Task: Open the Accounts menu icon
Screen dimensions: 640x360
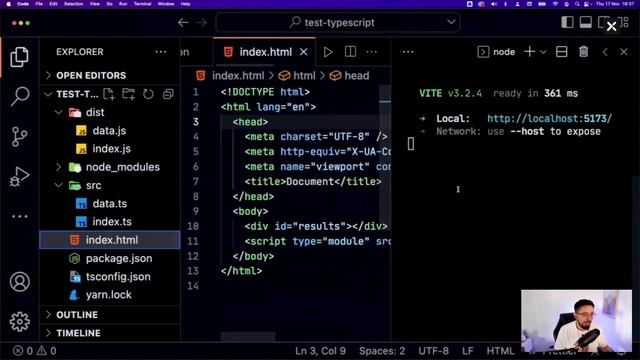Action: pos(20,282)
